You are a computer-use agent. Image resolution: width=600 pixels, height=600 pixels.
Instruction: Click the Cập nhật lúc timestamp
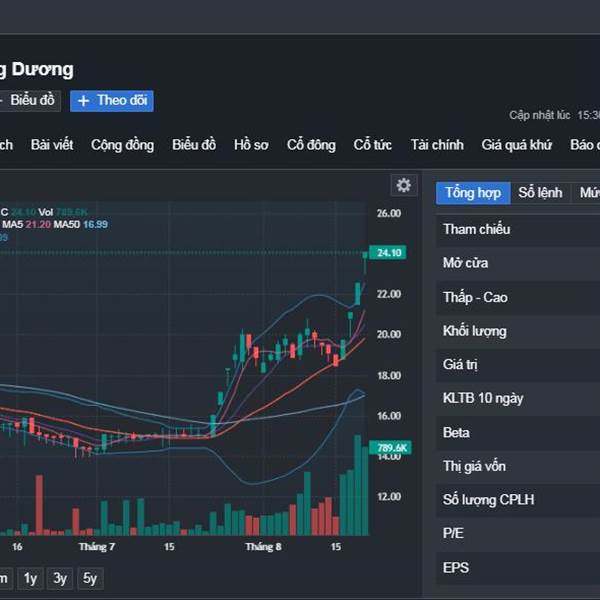pyautogui.click(x=554, y=115)
